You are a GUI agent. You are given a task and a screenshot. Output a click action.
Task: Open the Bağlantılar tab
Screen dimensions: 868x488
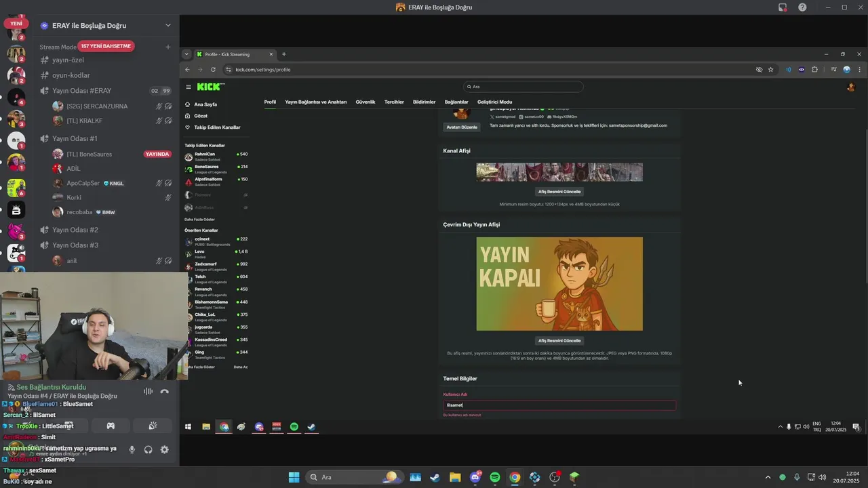pos(456,102)
